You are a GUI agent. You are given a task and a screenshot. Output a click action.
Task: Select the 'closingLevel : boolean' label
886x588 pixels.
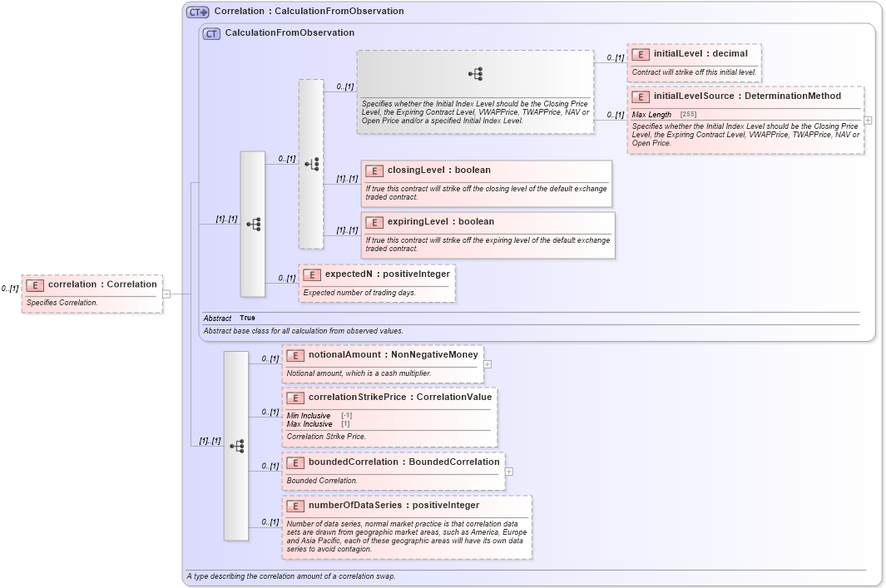click(439, 170)
